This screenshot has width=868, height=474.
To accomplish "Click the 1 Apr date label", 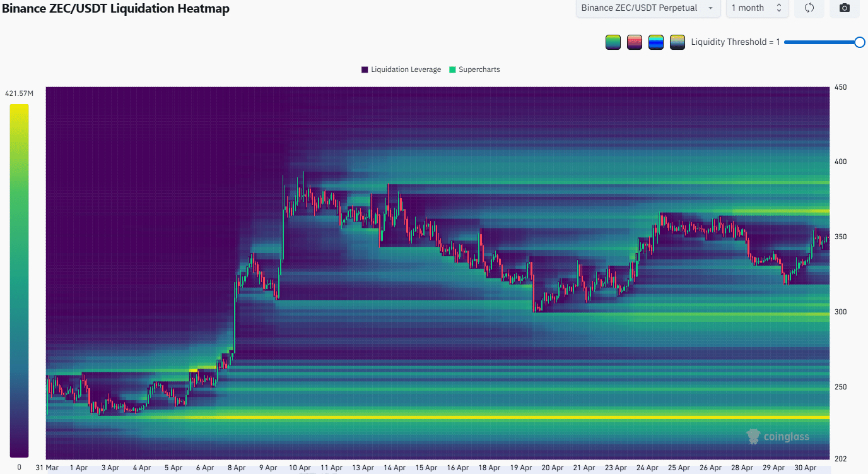I will coord(79,468).
